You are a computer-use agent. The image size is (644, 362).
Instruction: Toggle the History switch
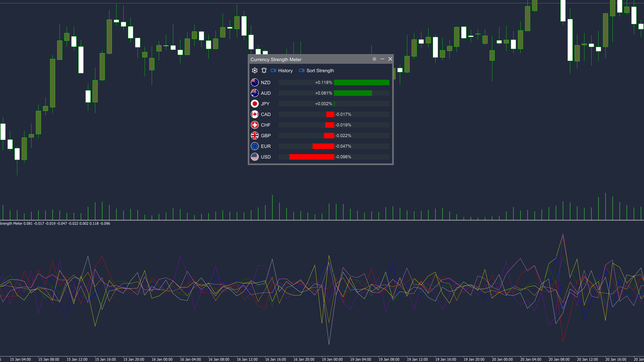point(274,71)
